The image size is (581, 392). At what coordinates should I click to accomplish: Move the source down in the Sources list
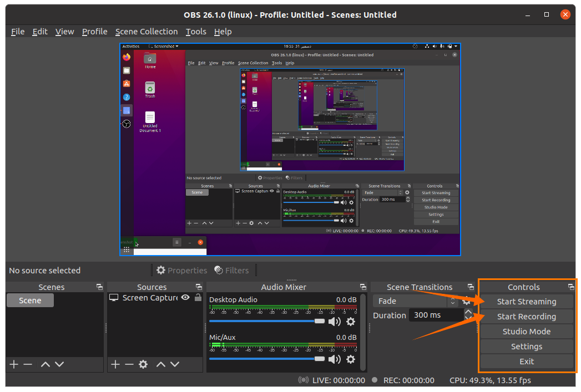click(x=175, y=365)
